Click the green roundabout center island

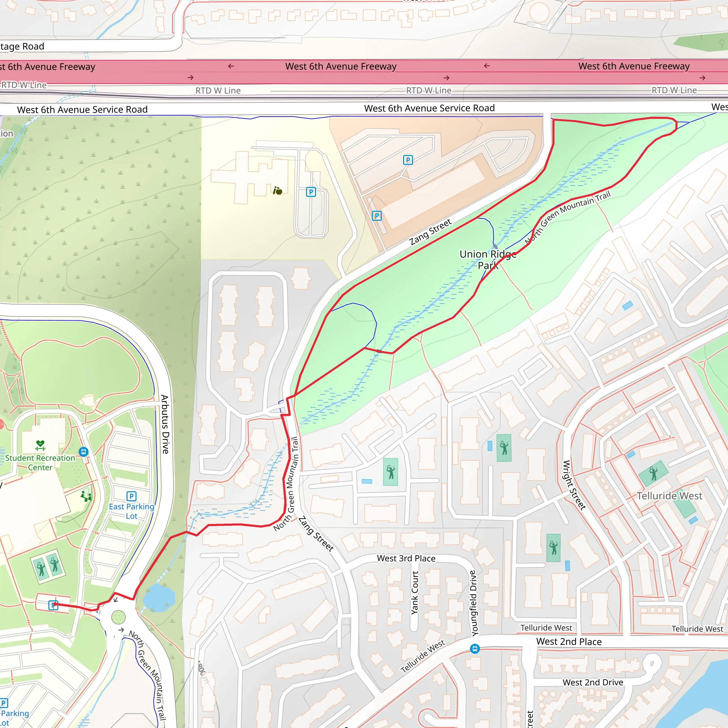coord(118,617)
